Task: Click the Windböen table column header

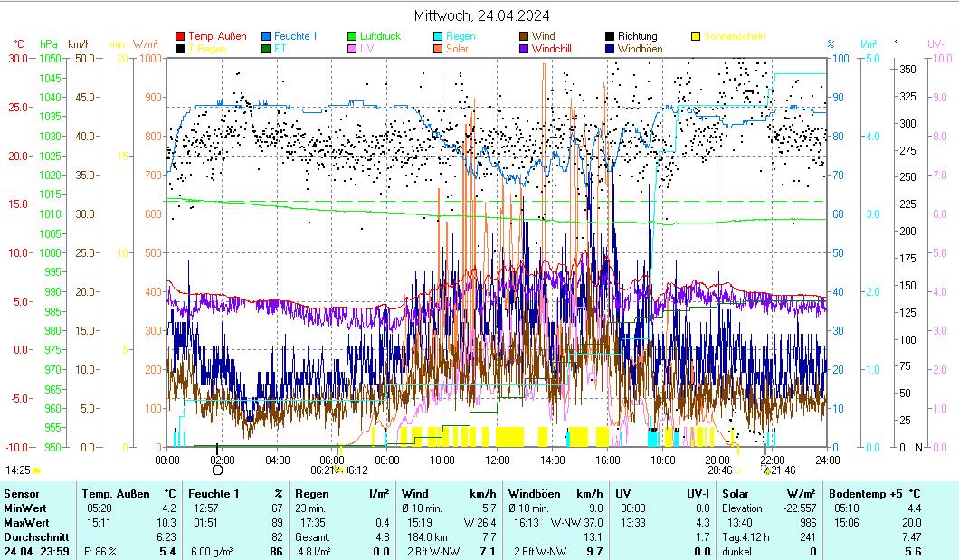Action: click(x=541, y=494)
